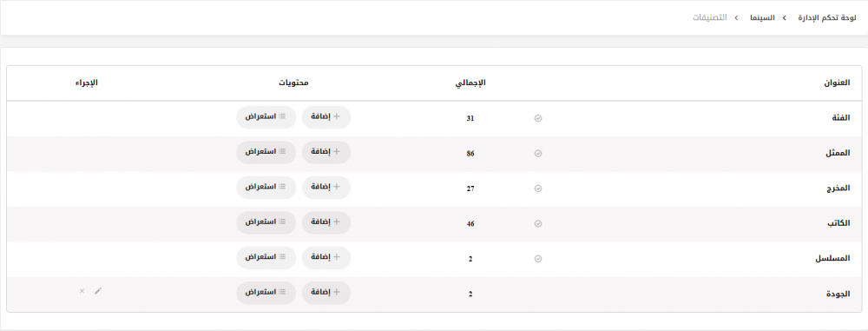
Task: Open استعراض for الممثل row
Action: [266, 152]
